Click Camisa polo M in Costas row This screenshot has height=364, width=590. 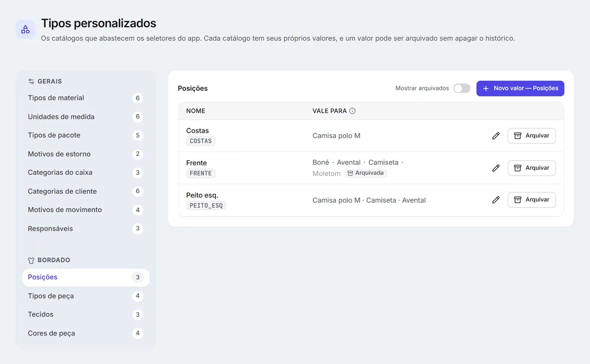click(336, 136)
